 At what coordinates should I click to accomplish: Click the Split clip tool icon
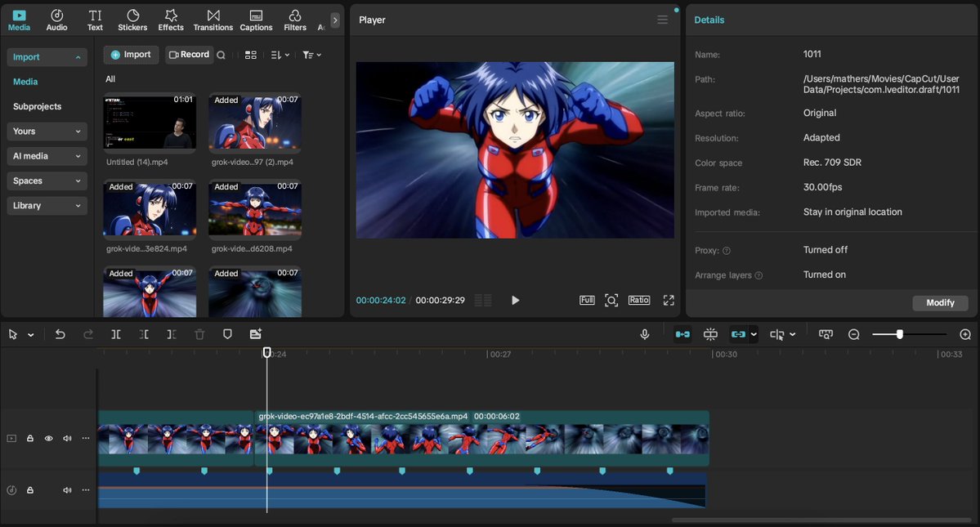pos(116,334)
